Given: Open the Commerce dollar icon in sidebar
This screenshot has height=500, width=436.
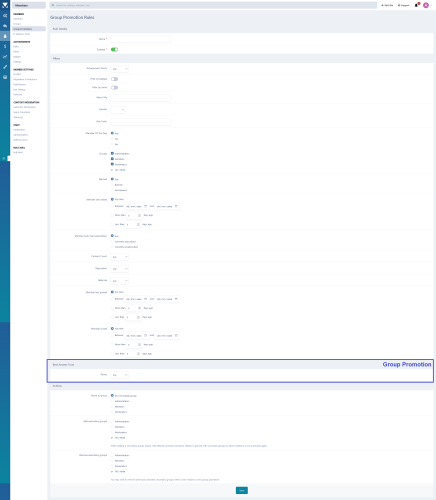Looking at the screenshot, I should pos(5,46).
